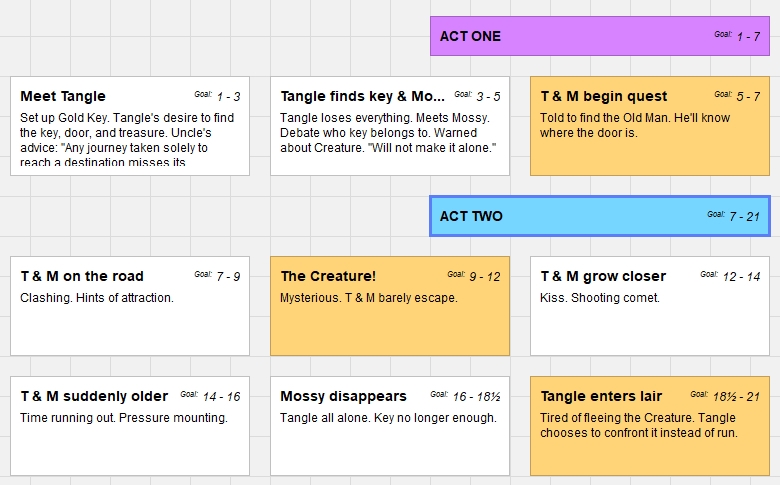Click the goal range 1 - 3
Viewport: 780px width, 485px height.
pyautogui.click(x=228, y=97)
